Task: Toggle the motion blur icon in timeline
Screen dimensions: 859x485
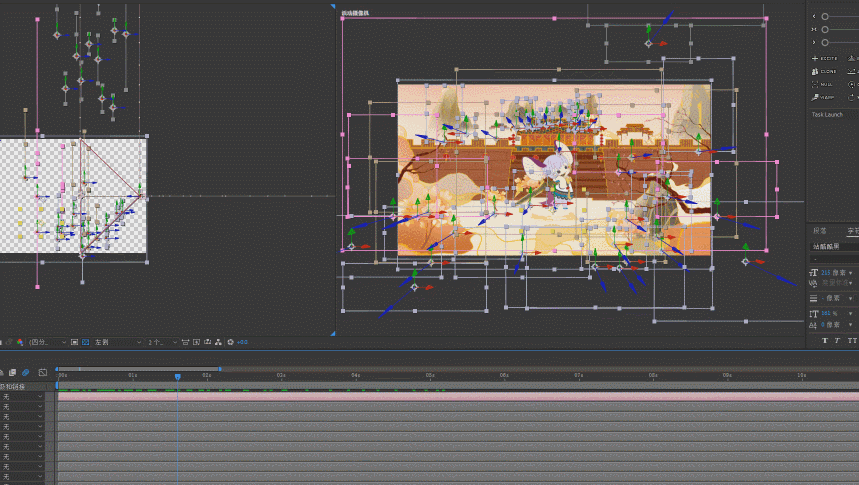Action: pos(26,373)
